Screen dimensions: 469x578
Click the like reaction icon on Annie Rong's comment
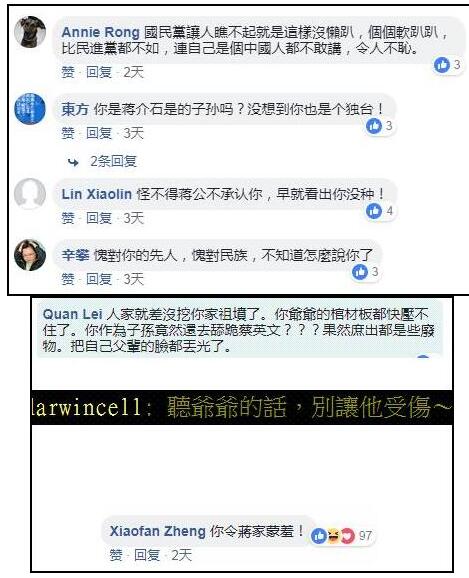tap(442, 65)
